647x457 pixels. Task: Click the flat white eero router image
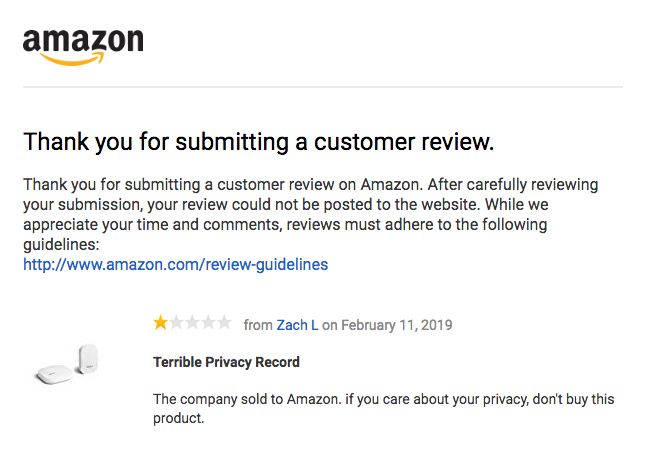click(x=54, y=374)
